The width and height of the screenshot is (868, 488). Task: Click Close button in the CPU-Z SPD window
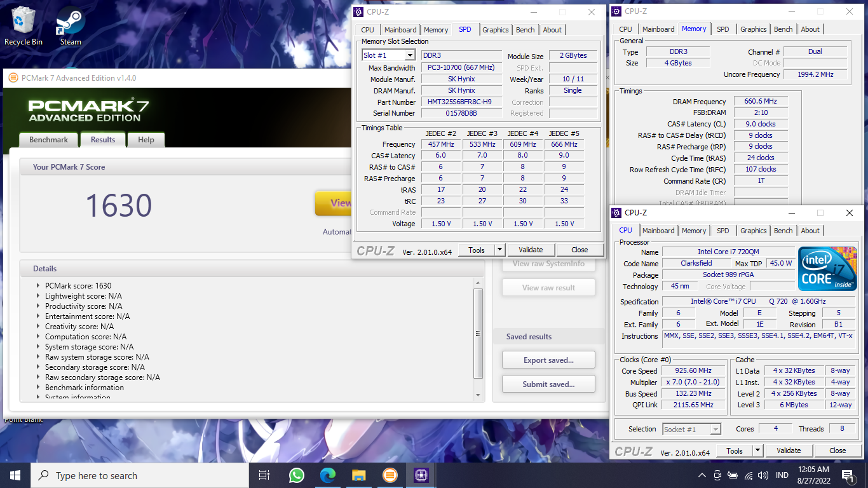pyautogui.click(x=580, y=250)
